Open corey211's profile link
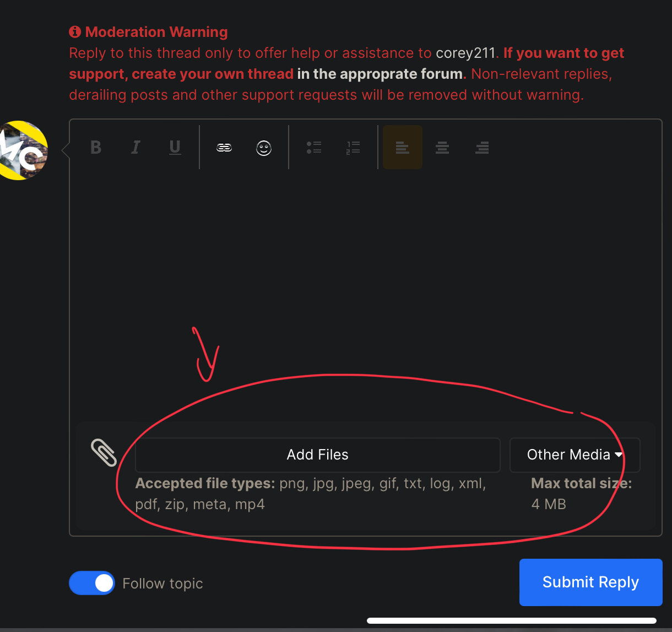672x632 pixels. (x=466, y=53)
